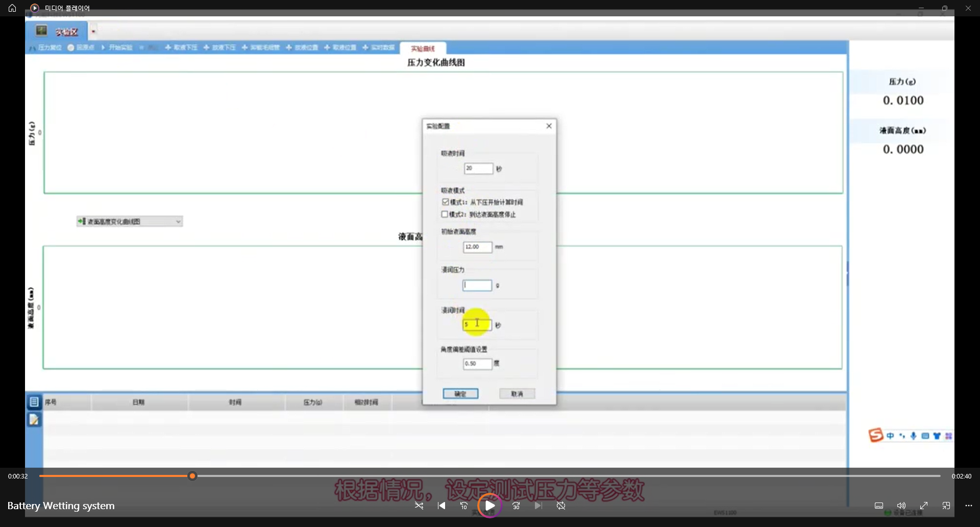Open the 液面高度变化曲线图 dropdown

130,221
